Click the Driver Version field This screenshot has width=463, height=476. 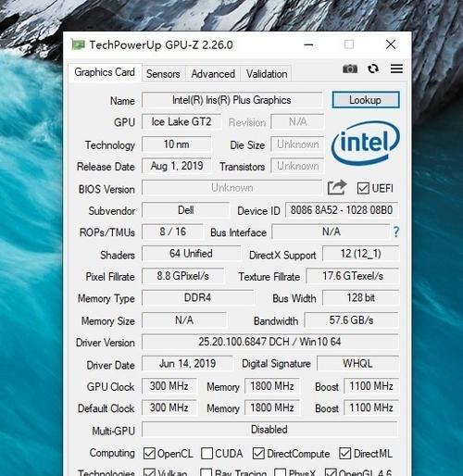(270, 342)
